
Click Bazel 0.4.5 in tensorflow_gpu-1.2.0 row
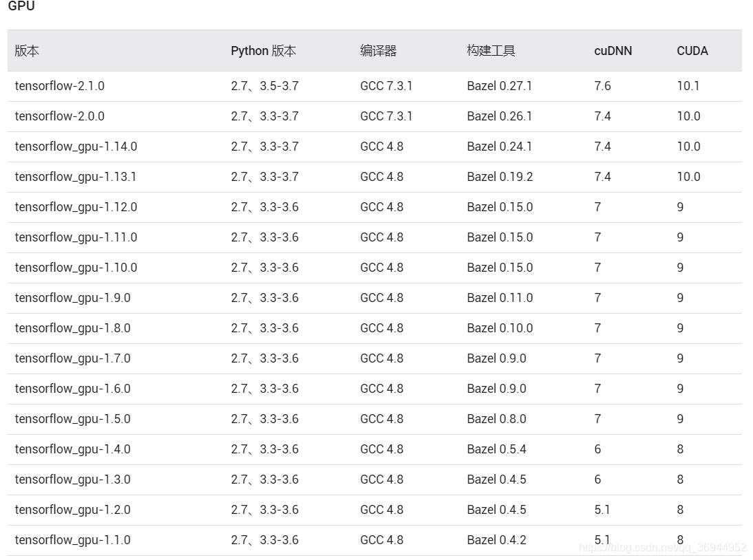click(x=496, y=509)
